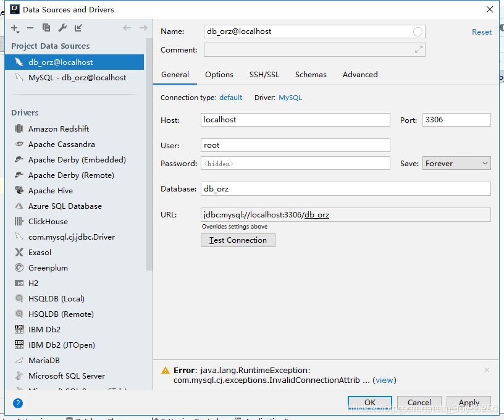Viewport: 504px width, 420px height.
Task: Expand the Comment field with arrows icon
Action: [419, 50]
